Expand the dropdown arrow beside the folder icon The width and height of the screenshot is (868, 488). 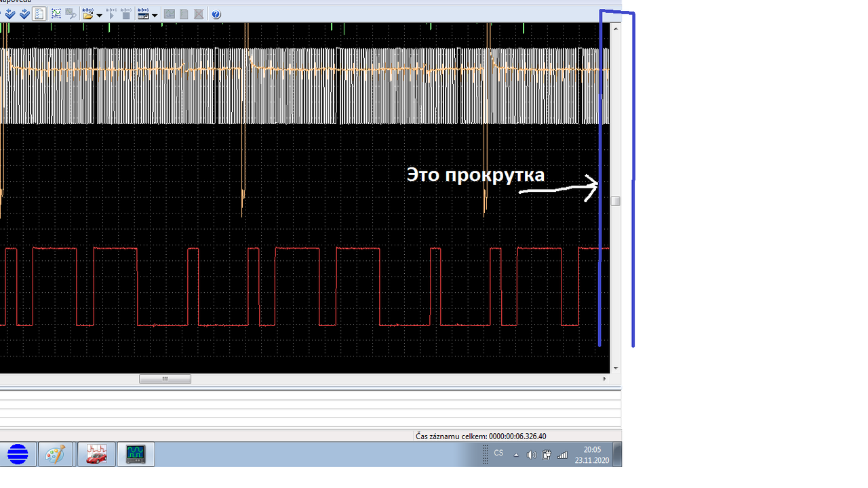click(x=100, y=15)
